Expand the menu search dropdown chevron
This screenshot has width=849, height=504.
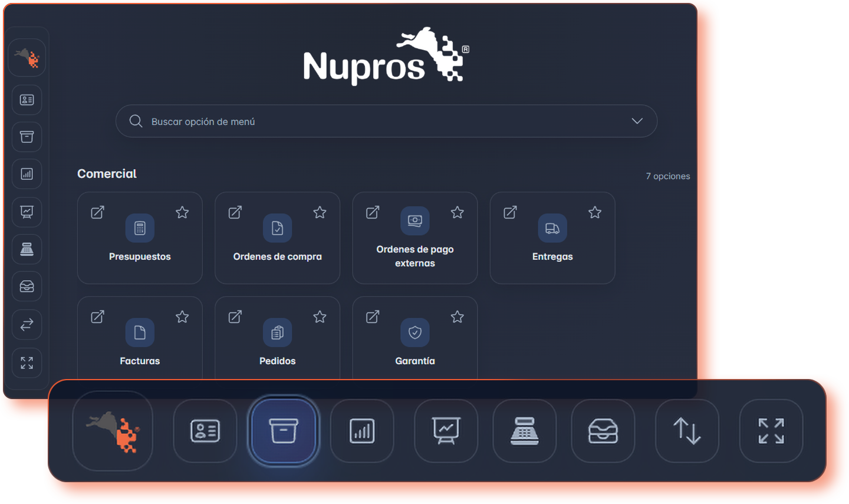[x=637, y=121]
